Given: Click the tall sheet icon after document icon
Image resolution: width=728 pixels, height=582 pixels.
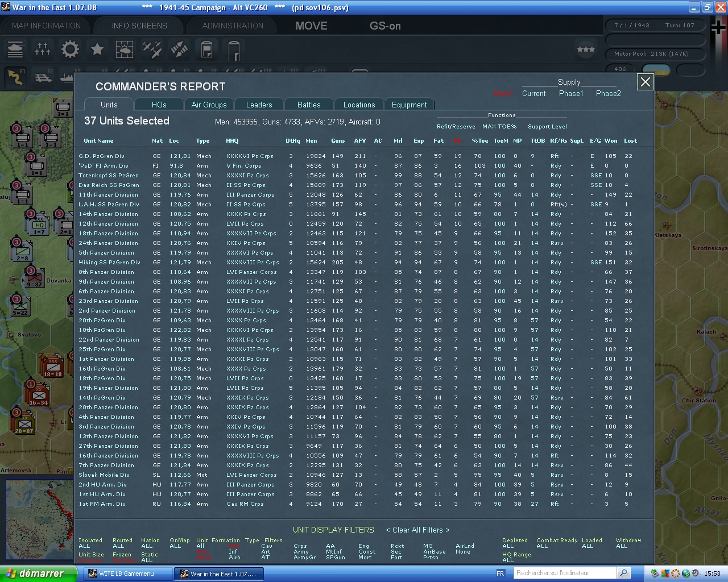Looking at the screenshot, I should (234, 50).
